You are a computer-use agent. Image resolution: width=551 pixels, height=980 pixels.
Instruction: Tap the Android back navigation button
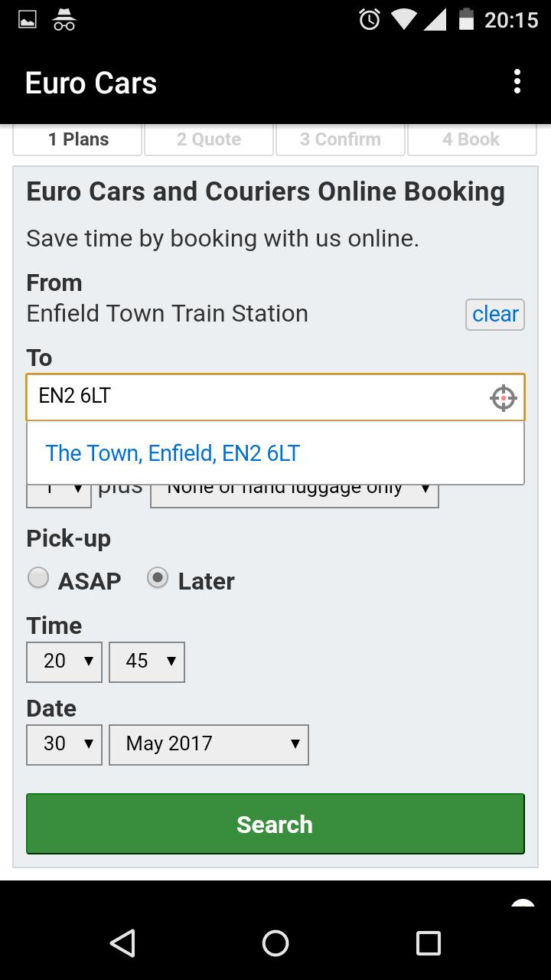click(122, 942)
